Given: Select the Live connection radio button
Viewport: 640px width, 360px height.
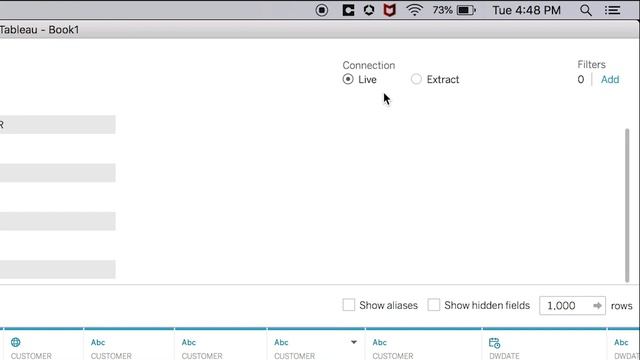Looking at the screenshot, I should click(348, 79).
